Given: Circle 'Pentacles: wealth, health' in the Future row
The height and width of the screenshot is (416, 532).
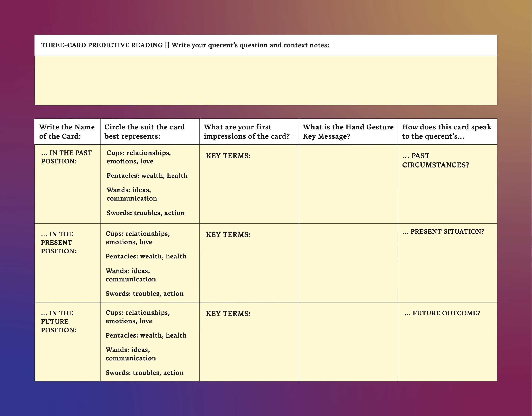Looking at the screenshot, I should (x=146, y=335).
